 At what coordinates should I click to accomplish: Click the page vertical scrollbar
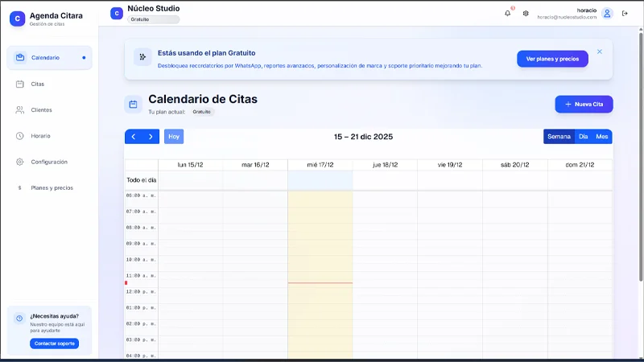[641, 156]
